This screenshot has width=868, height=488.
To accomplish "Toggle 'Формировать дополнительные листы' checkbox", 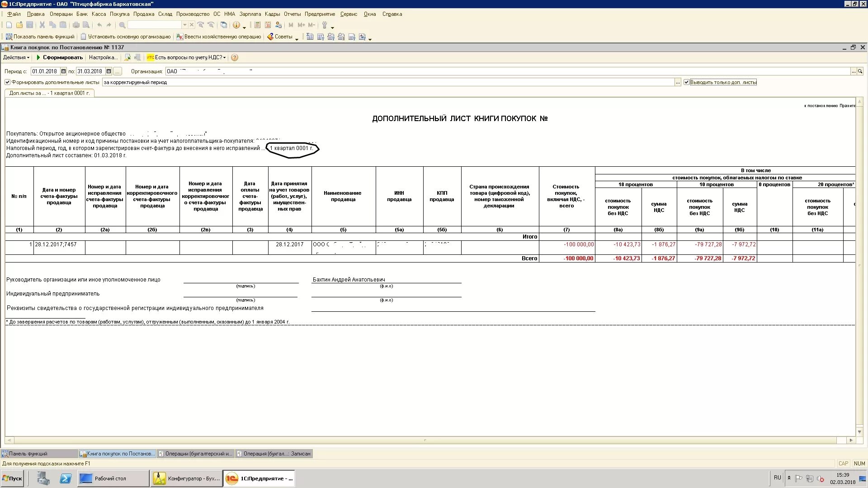I will (x=8, y=82).
